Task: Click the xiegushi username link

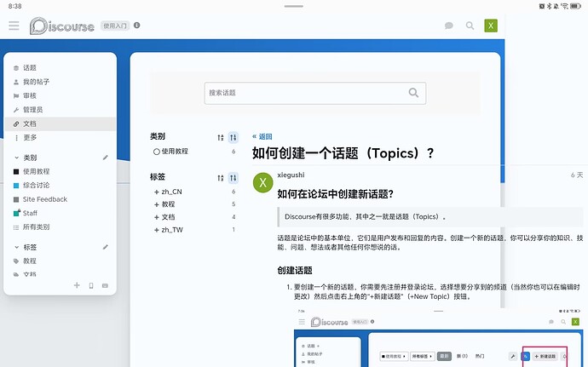Action: coord(291,175)
